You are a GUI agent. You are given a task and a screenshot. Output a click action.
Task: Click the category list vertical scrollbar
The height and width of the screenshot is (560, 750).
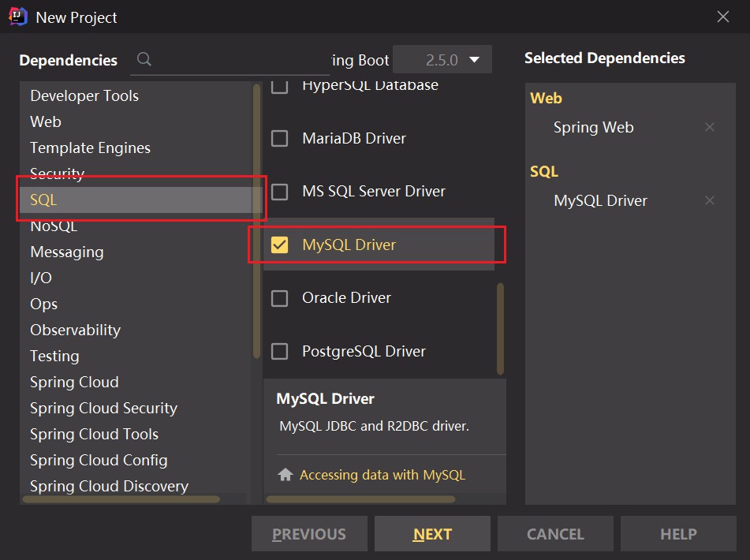coord(257,221)
